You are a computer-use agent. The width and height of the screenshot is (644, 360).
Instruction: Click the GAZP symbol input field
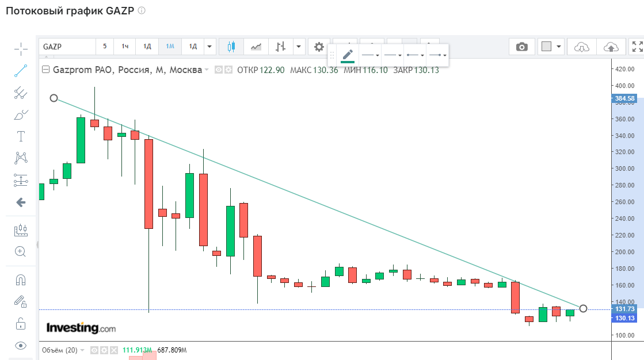[67, 47]
